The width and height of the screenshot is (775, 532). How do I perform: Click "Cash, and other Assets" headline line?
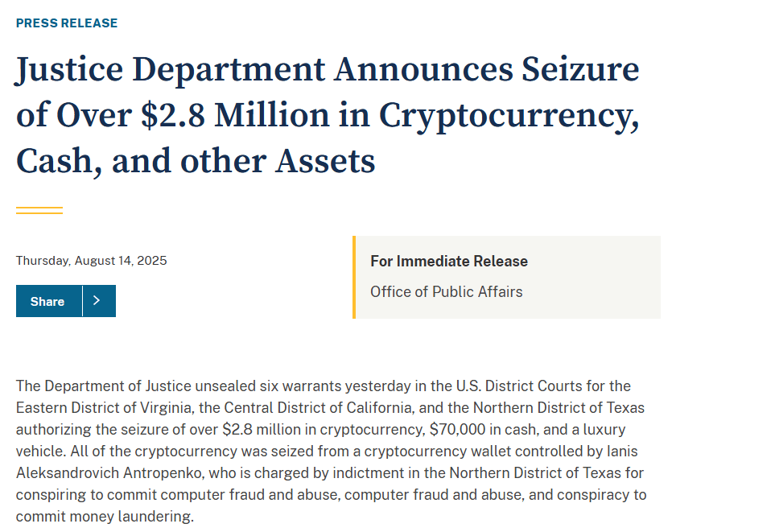pyautogui.click(x=196, y=161)
